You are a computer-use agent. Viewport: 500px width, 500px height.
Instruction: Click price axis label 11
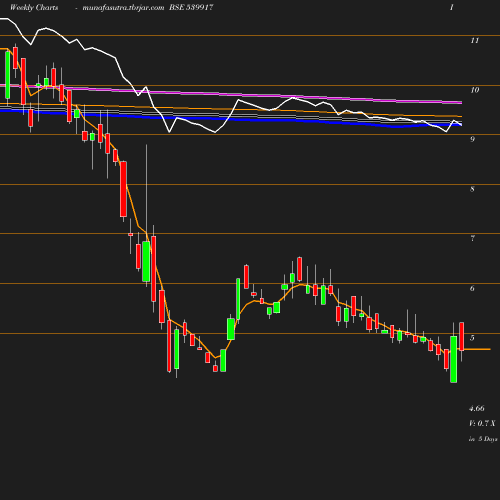point(475,40)
